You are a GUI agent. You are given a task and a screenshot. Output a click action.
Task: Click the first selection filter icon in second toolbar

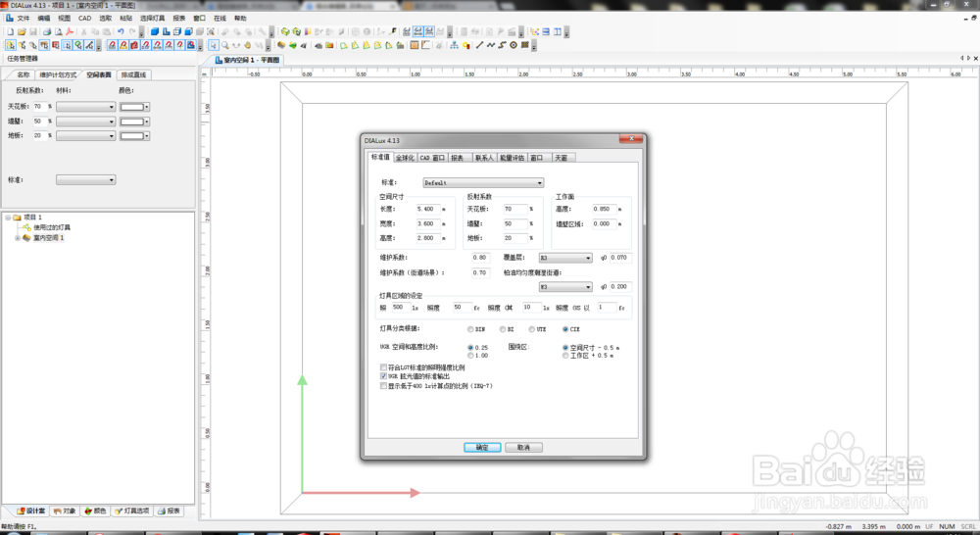[11, 45]
